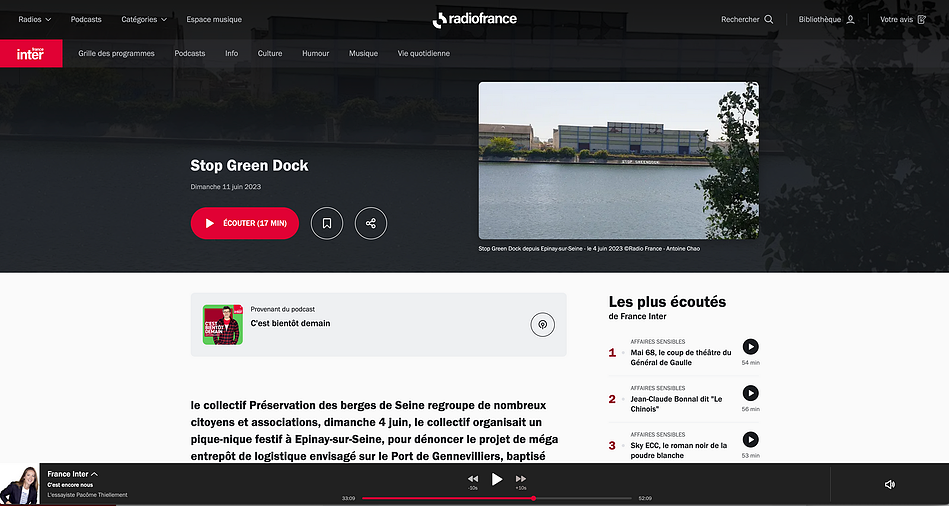Click the presenter thumbnail in player
Screen dimensions: 949x506
coord(19,484)
